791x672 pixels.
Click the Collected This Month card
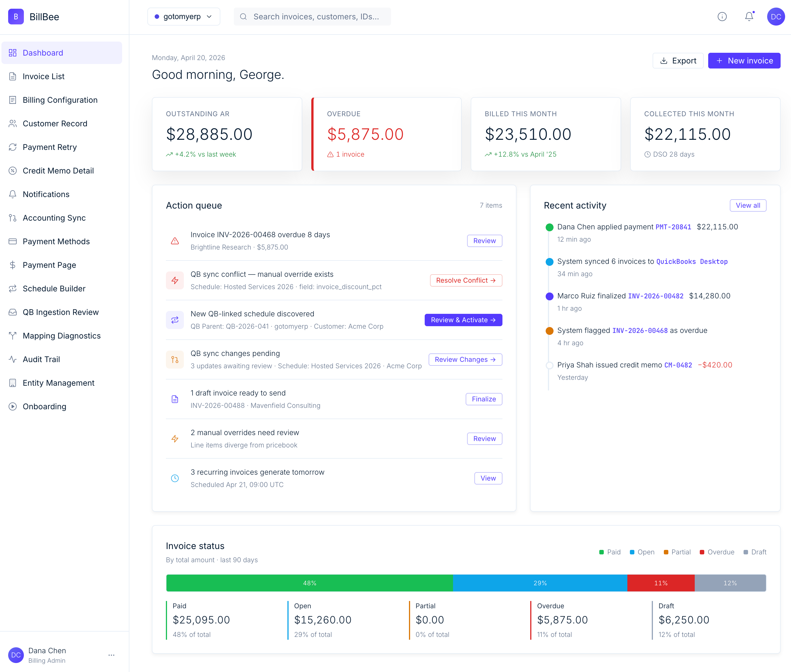[705, 134]
